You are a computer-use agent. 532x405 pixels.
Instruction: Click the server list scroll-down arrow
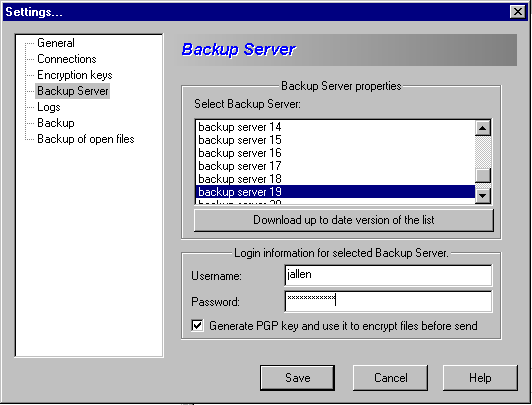pyautogui.click(x=482, y=196)
